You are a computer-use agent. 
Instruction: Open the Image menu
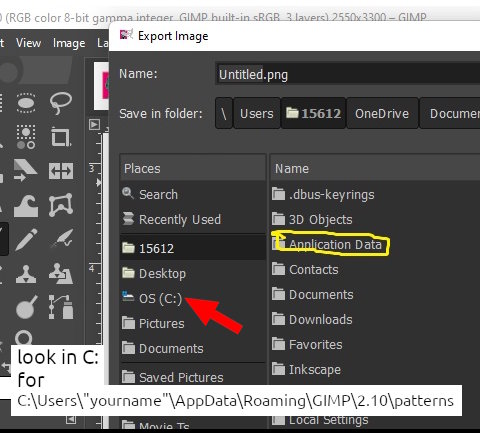click(69, 43)
